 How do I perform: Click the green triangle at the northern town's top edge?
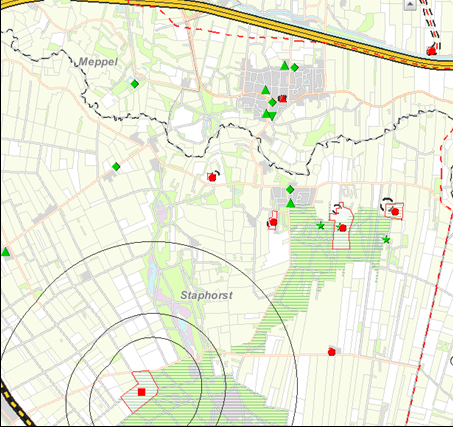[x=284, y=66]
